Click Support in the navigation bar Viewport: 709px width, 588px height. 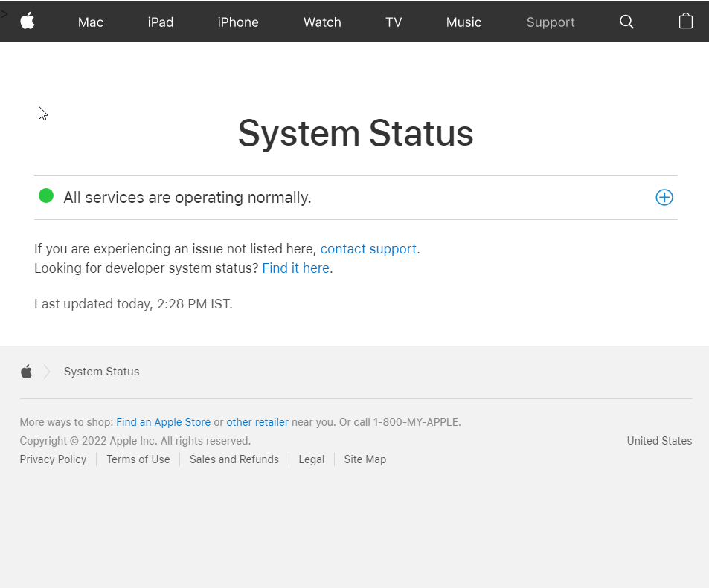click(551, 22)
